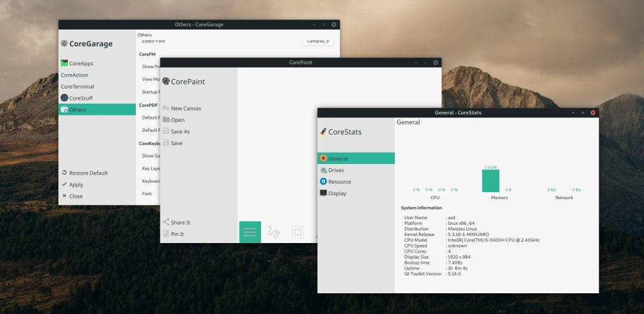Screen dimensions: 644x314
Task: Go to Drives page in CoreStats
Action: click(x=336, y=170)
